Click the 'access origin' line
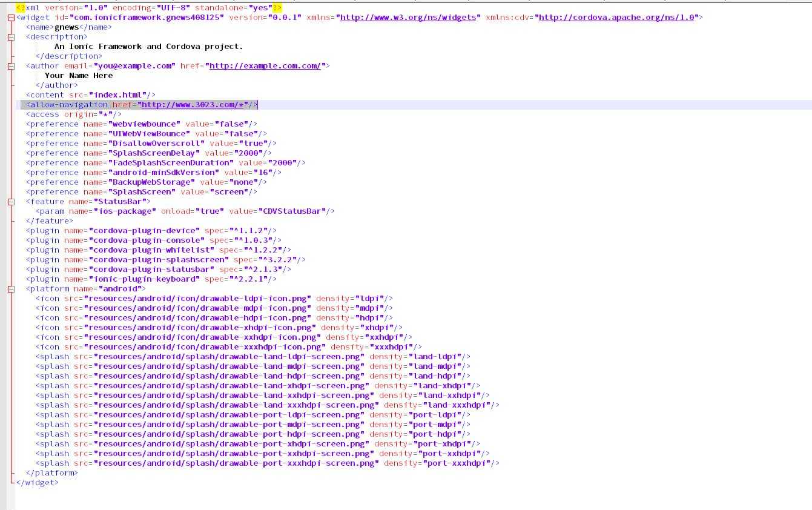 pyautogui.click(x=74, y=114)
